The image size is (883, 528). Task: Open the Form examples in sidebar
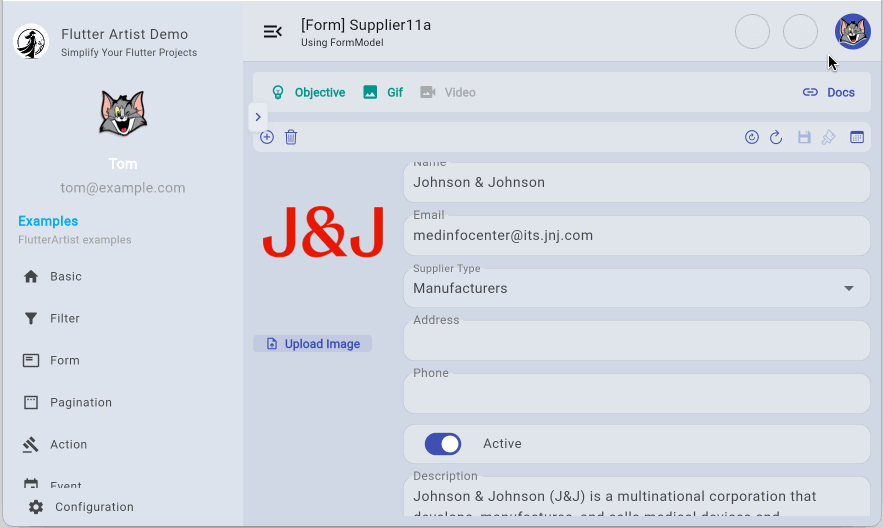65,360
